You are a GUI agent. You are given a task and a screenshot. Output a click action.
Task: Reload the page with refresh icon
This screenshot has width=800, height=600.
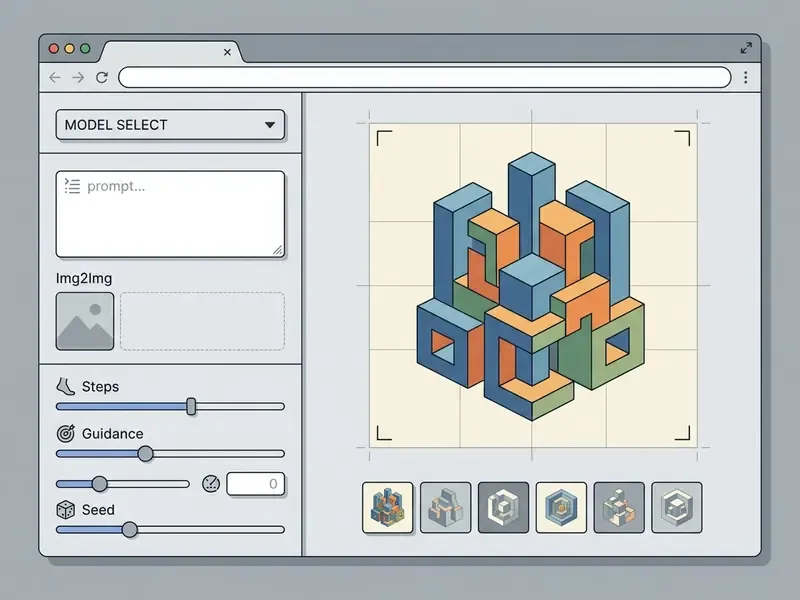coord(102,78)
